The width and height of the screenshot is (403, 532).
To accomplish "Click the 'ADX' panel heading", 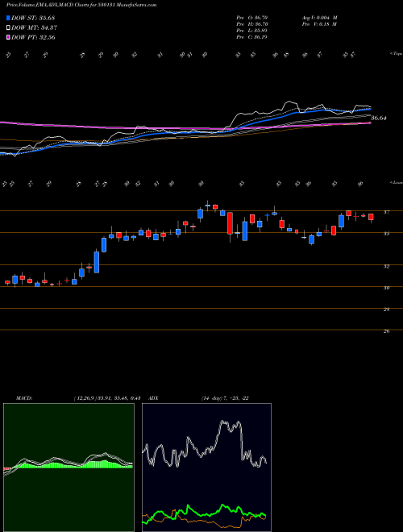I will pyautogui.click(x=154, y=398).
